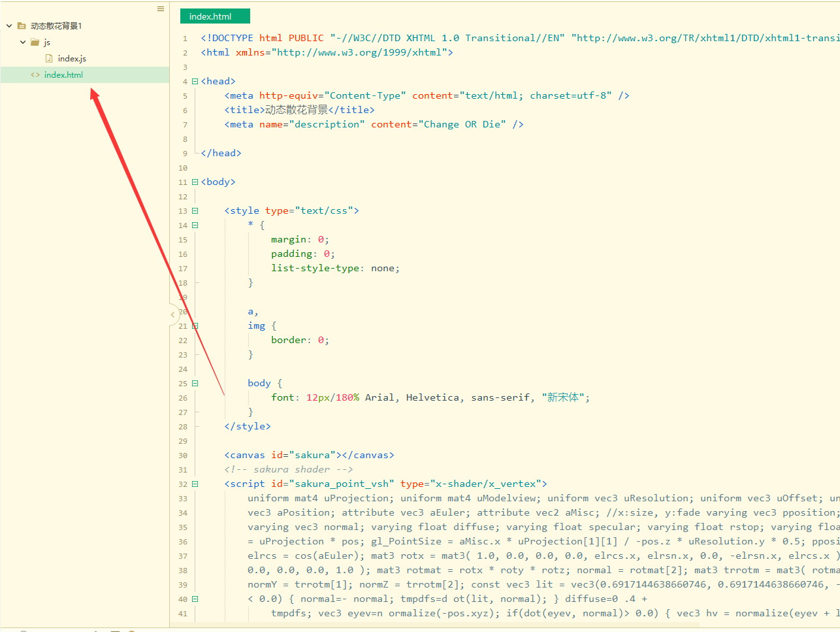The image size is (840, 632).
Task: Fold the head block at line 4
Action: pos(195,82)
